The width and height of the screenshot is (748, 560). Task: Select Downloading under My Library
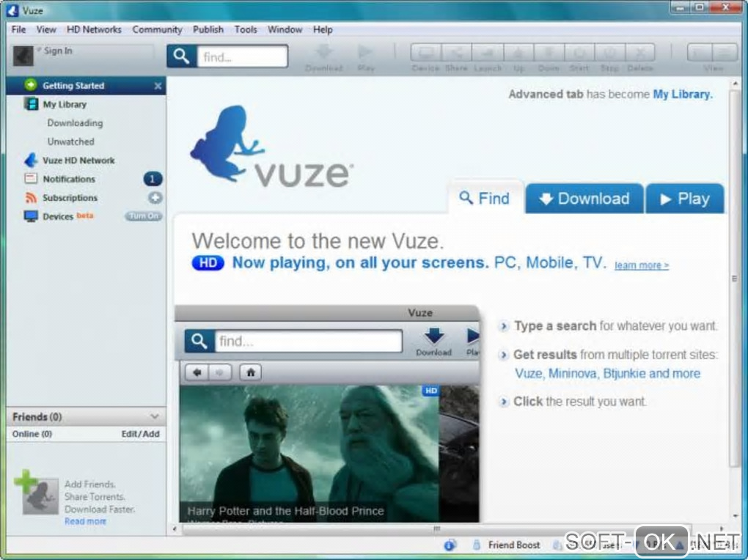[x=75, y=122]
